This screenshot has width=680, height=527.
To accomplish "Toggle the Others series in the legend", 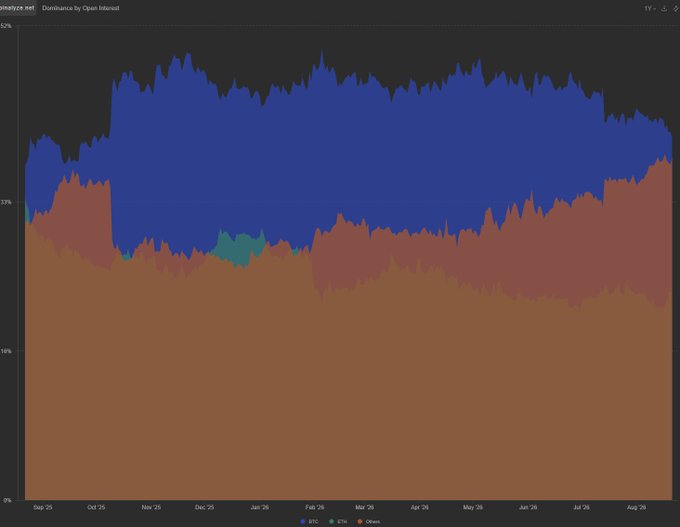I will 369,521.
